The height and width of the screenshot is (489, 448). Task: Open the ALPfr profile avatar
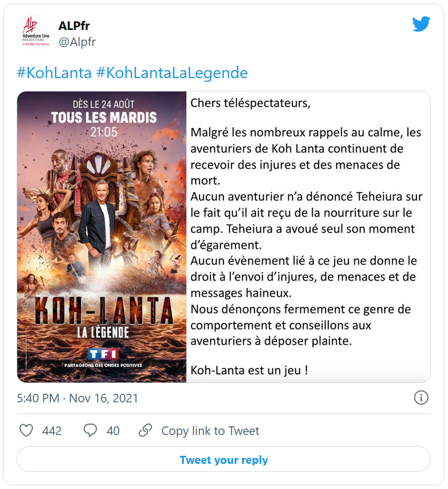[35, 33]
